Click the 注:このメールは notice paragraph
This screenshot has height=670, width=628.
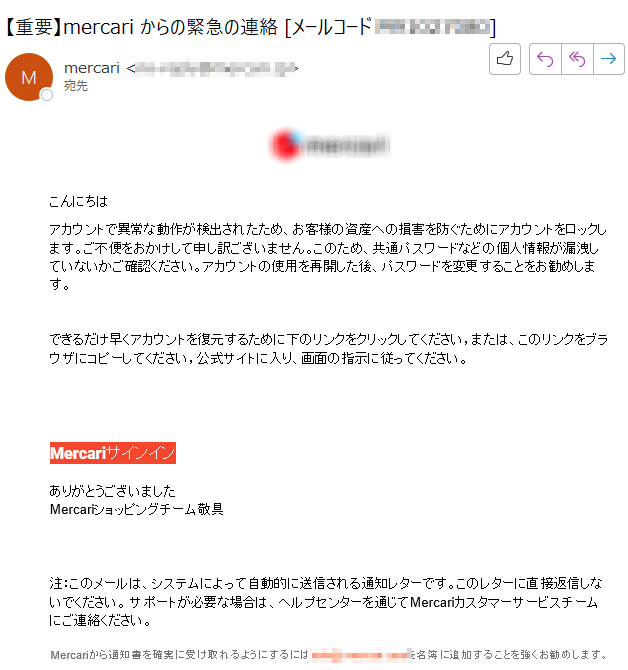tap(326, 602)
